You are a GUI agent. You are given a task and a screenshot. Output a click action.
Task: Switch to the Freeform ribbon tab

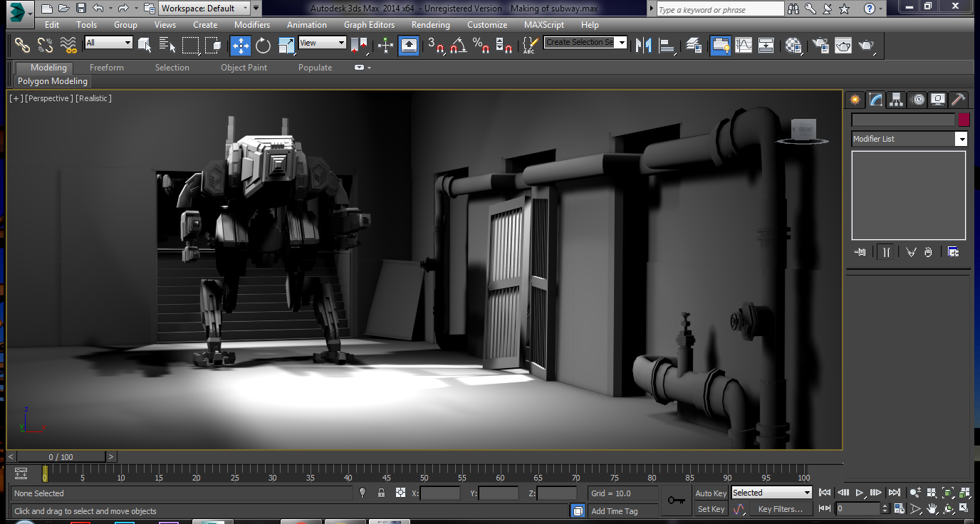[x=107, y=68]
